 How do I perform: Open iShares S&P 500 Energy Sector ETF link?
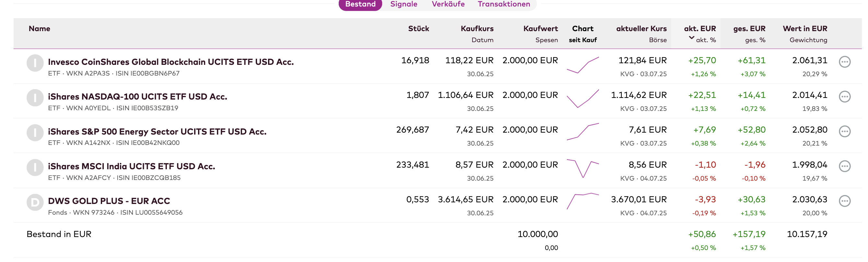[157, 132]
